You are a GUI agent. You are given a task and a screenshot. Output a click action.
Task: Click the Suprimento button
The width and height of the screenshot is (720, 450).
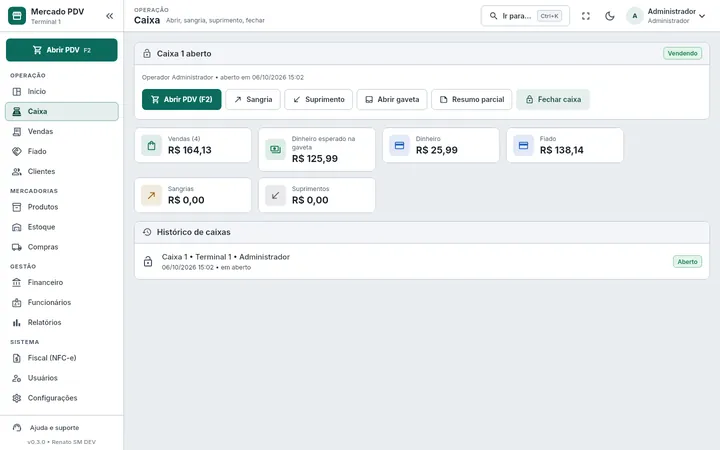click(319, 100)
